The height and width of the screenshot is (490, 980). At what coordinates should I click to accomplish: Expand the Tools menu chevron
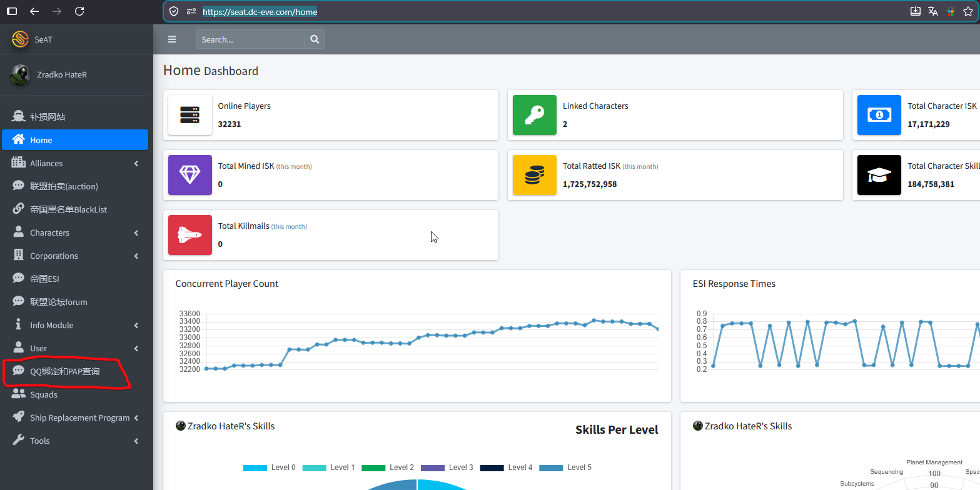pyautogui.click(x=136, y=441)
